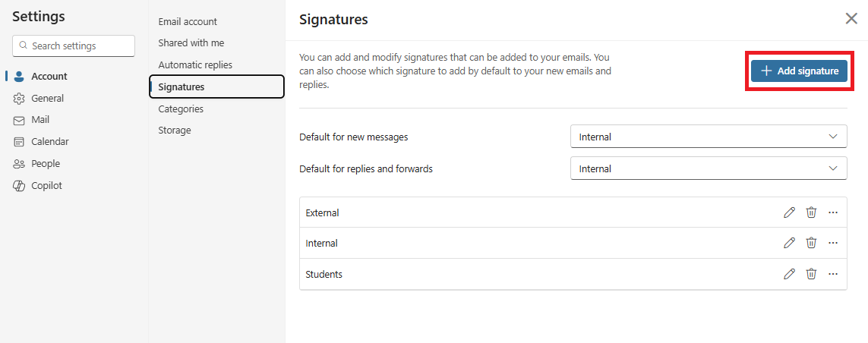The height and width of the screenshot is (343, 868).
Task: Select Email account settings page
Action: click(x=188, y=21)
